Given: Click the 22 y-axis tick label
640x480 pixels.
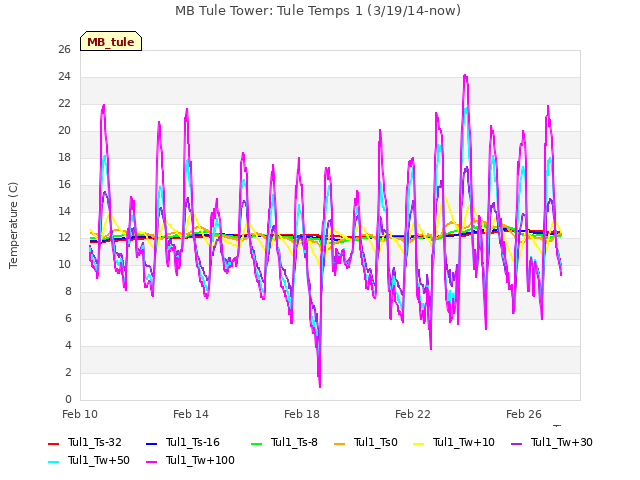Looking at the screenshot, I should [64, 104].
